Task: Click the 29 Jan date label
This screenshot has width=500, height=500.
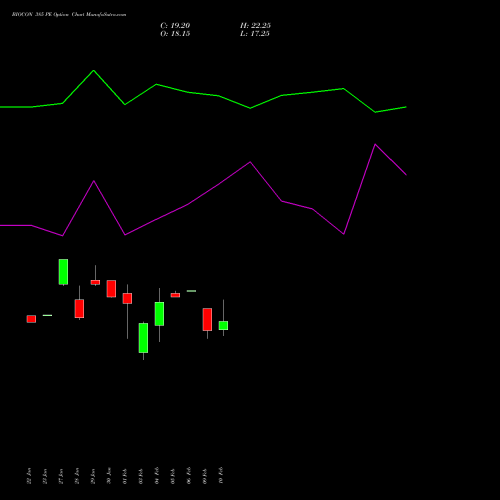Action: (93, 476)
